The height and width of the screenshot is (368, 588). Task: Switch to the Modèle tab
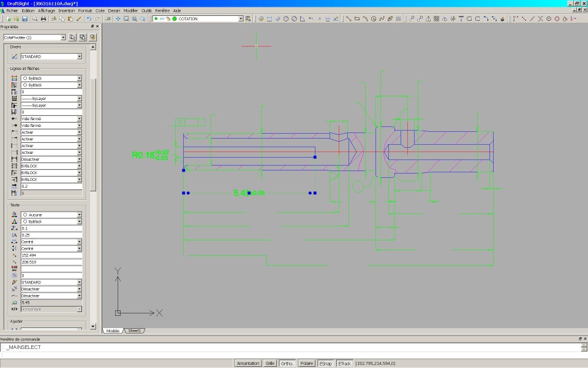113,331
